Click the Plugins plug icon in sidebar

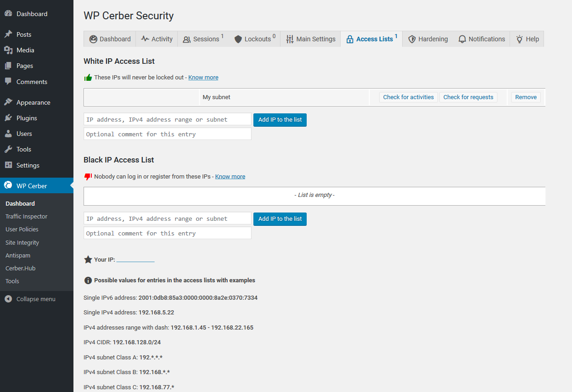click(8, 118)
